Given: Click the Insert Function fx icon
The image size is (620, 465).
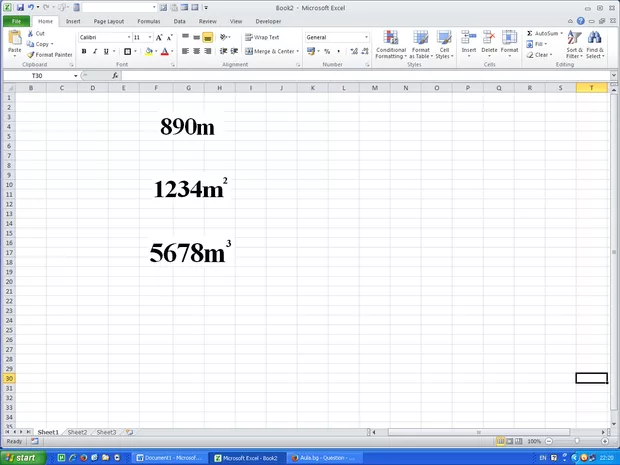Looking at the screenshot, I should tap(115, 76).
